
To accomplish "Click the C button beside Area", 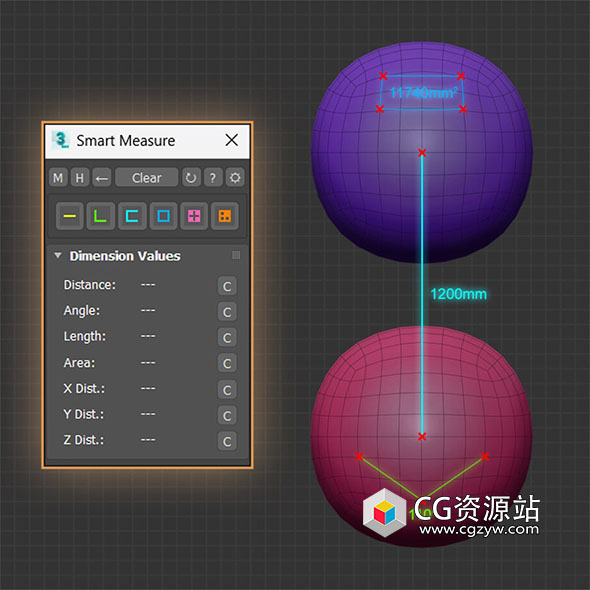I will click(227, 363).
